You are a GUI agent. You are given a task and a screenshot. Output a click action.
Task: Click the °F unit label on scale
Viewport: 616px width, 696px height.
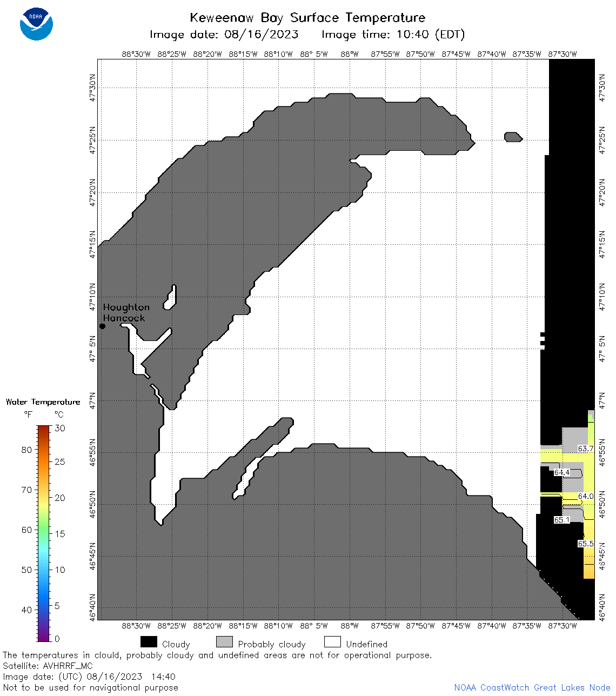tap(28, 414)
